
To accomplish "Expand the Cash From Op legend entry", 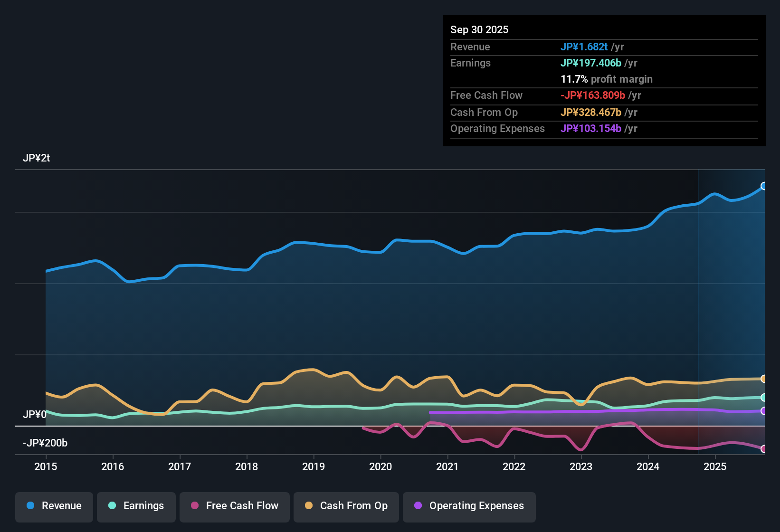I will point(346,506).
